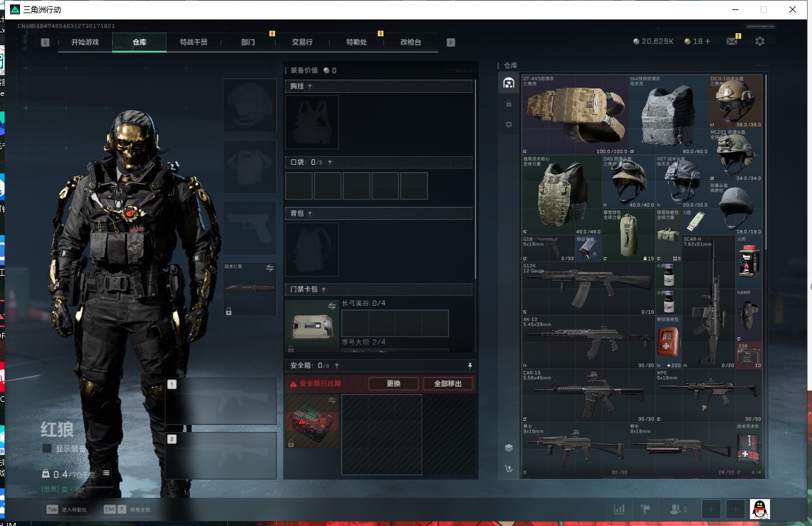Image resolution: width=812 pixels, height=526 pixels.
Task: Select the empty helmet equipment slot
Action: pos(250,105)
